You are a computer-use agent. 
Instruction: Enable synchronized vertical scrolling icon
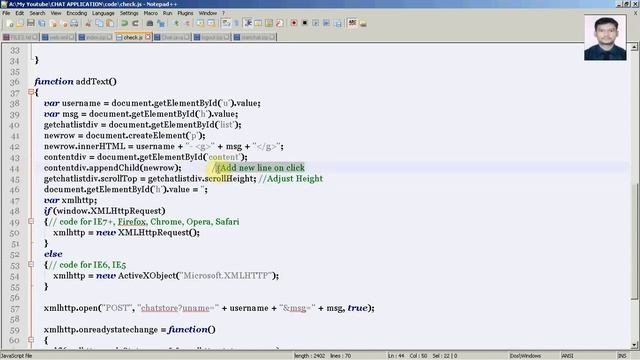(200, 24)
